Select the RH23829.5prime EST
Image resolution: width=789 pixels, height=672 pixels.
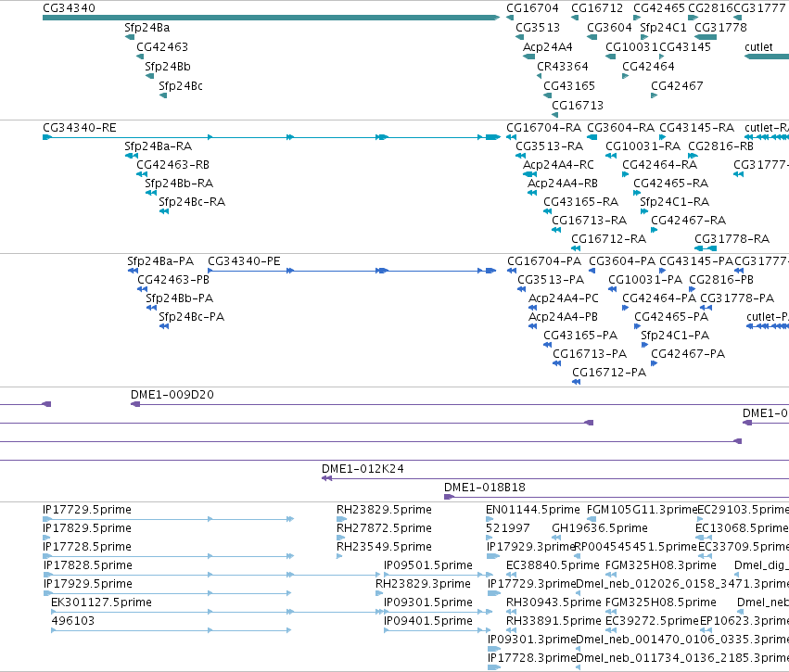coord(342,519)
